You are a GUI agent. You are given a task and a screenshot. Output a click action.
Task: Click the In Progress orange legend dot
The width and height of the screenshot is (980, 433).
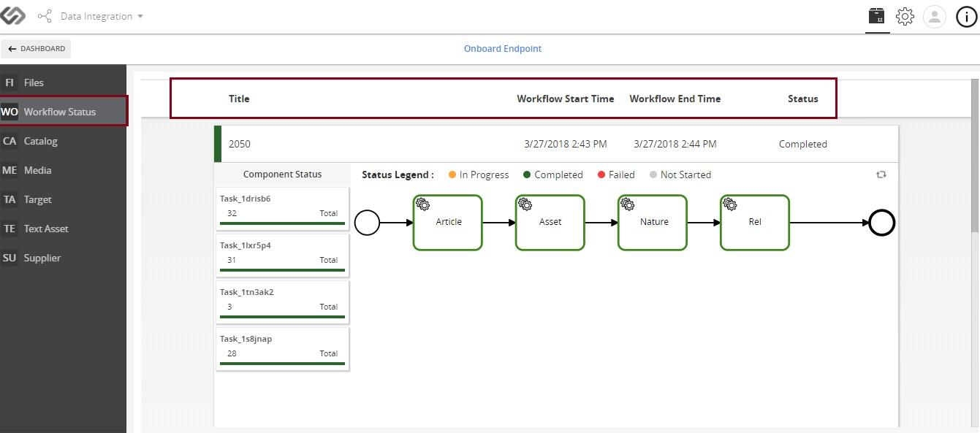pyautogui.click(x=452, y=175)
